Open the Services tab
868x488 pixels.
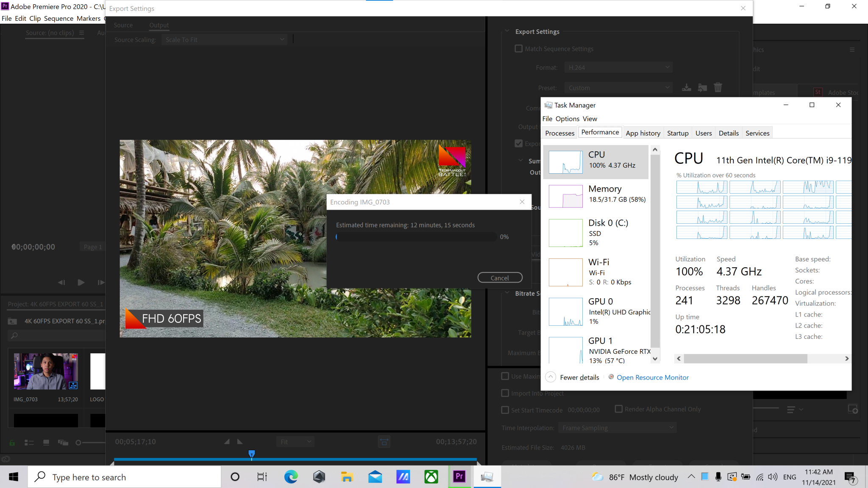pos(757,133)
